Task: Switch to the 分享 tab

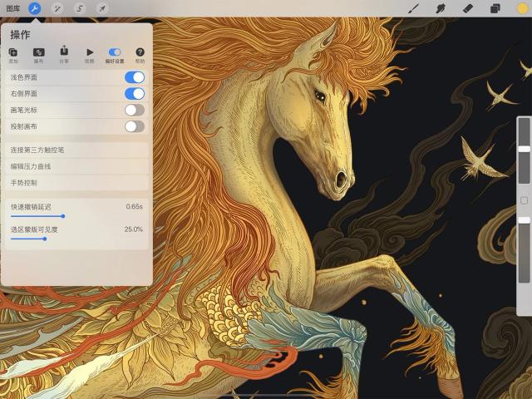Action: (64, 56)
